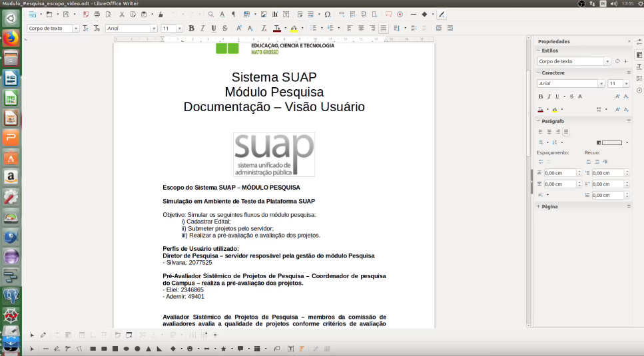The width and height of the screenshot is (644, 356).
Task: Switch to Properties deck in sidebar
Action: click(x=639, y=55)
